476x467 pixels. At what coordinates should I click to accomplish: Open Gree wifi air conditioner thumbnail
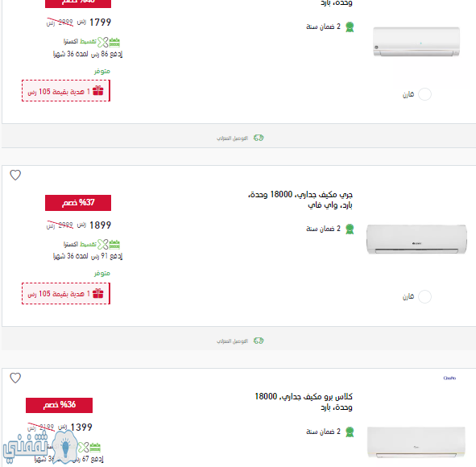pos(416,239)
